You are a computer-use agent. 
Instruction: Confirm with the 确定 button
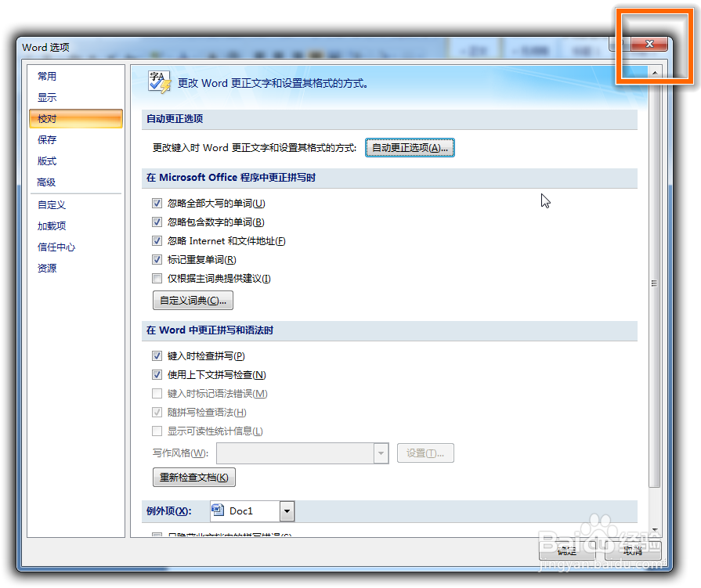click(567, 550)
